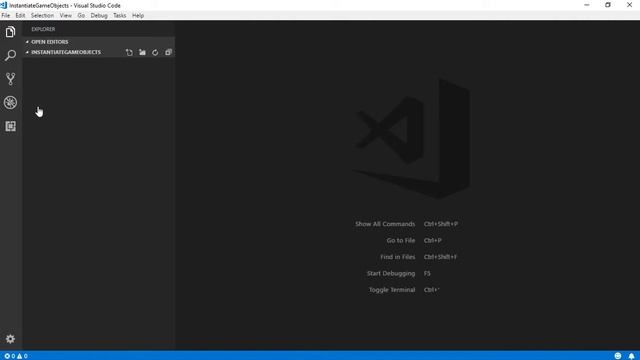This screenshot has width=640, height=360.
Task: Click the New File icon in Explorer
Action: [x=129, y=52]
